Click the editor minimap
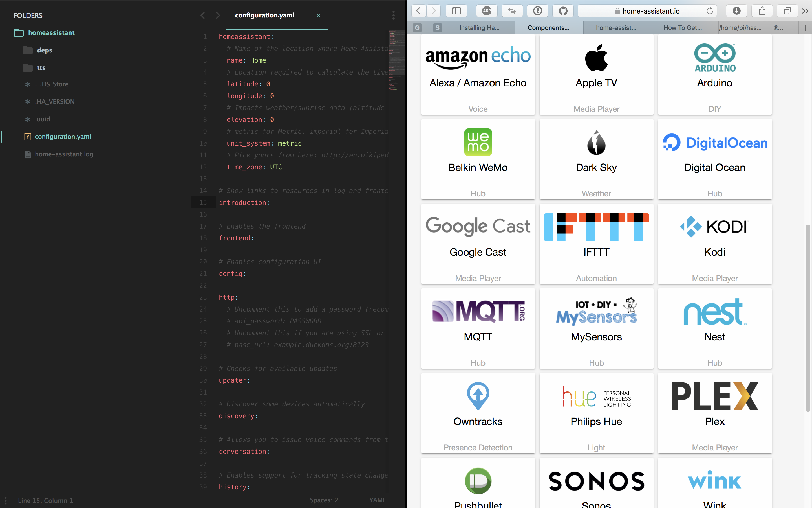This screenshot has height=508, width=812. click(x=397, y=60)
